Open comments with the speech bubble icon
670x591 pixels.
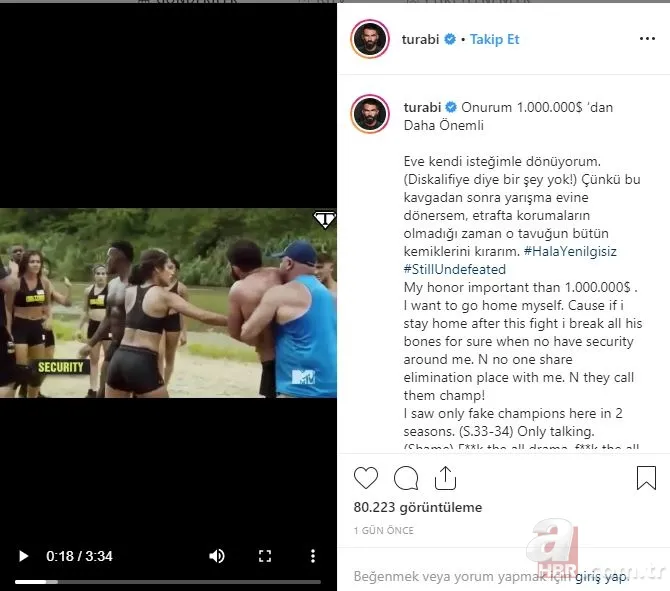point(406,478)
